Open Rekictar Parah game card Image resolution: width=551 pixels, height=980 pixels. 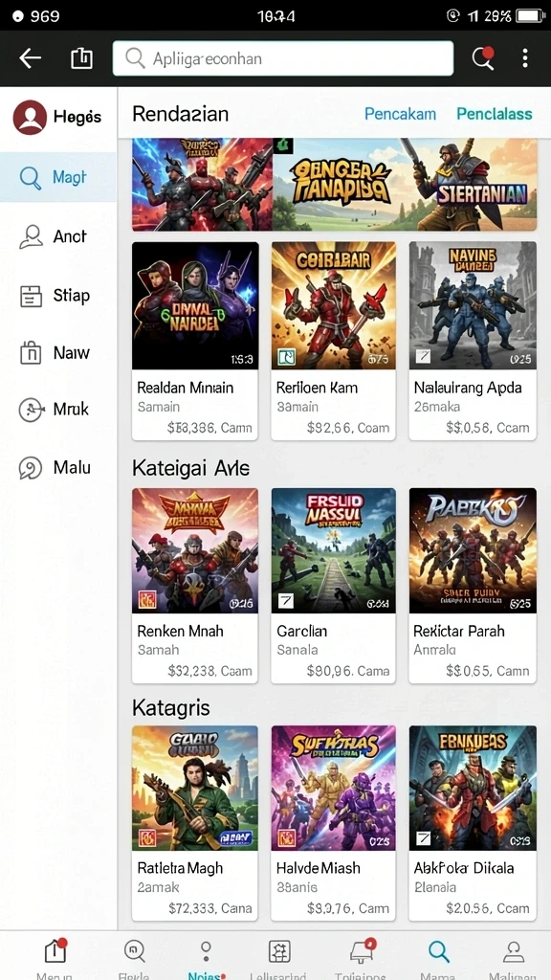coord(473,586)
